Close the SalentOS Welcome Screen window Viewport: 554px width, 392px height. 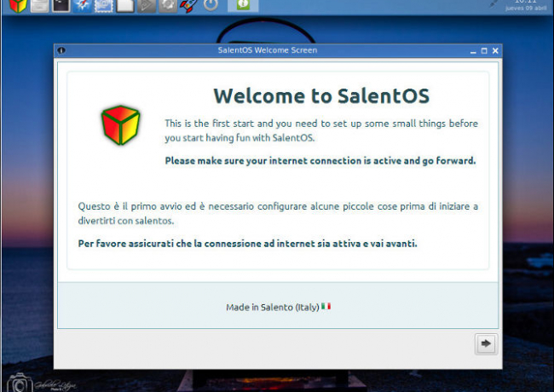495,51
